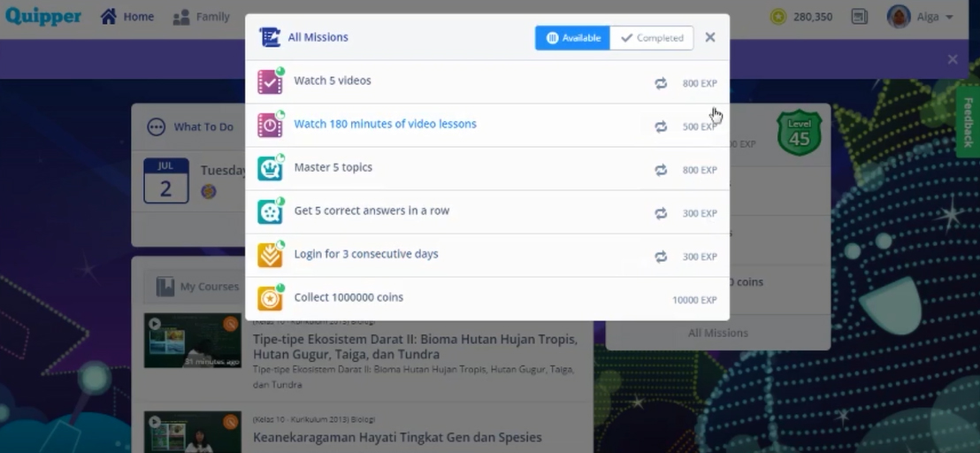Click the Master 5 topics mission icon
980x453 pixels.
[x=270, y=169]
